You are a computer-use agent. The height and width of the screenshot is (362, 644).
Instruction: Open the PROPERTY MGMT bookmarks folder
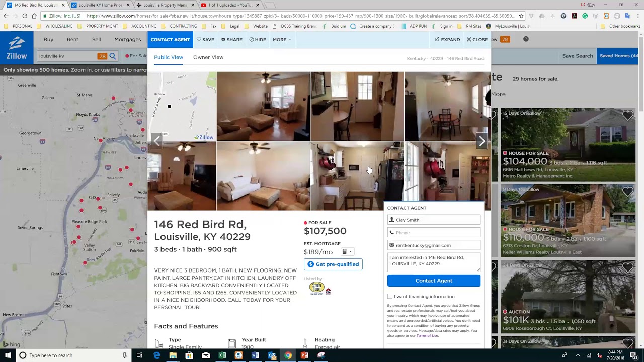(x=98, y=26)
